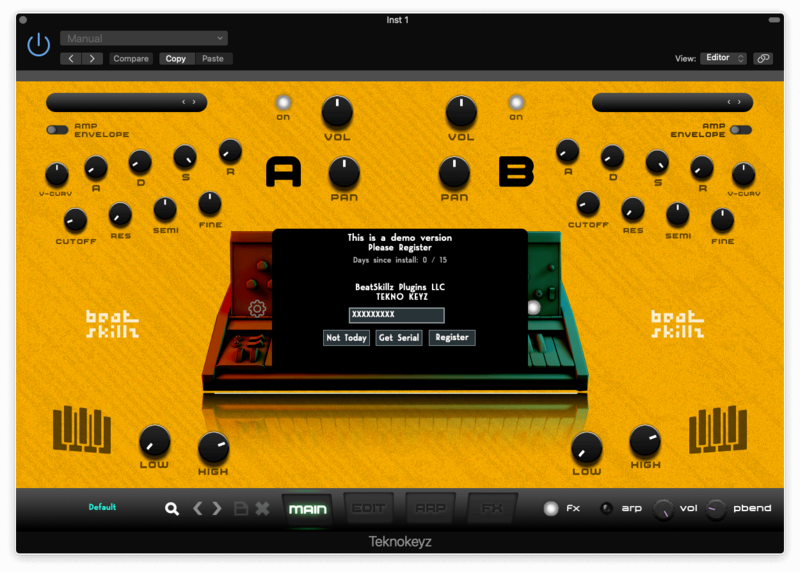Click layer A RES knob
The height and width of the screenshot is (572, 800).
click(120, 214)
